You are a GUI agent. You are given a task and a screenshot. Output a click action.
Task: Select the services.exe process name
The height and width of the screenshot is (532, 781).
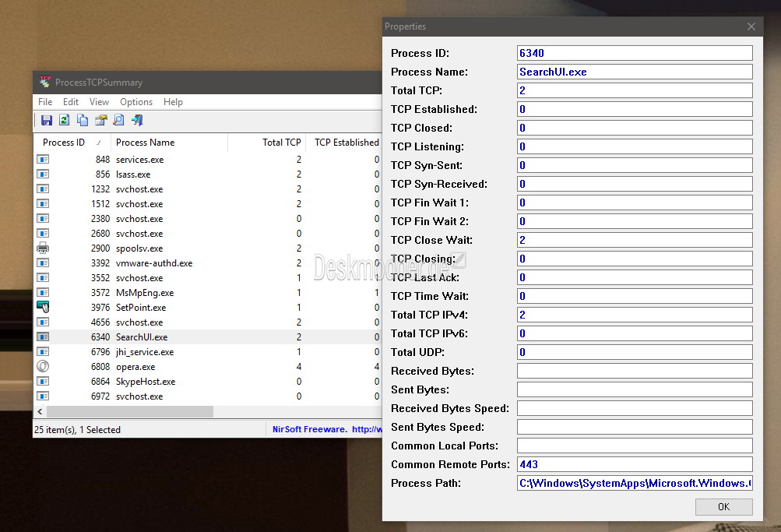140,160
